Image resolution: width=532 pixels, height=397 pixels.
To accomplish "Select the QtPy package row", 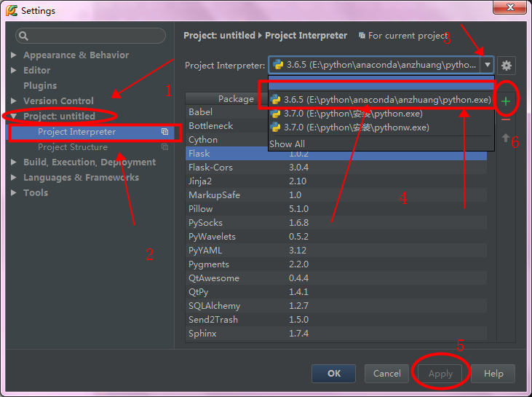I will click(336, 291).
